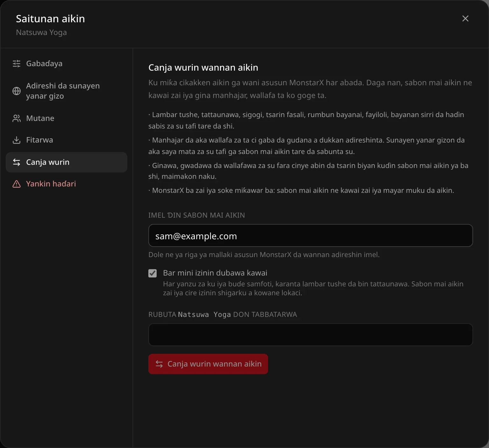
Task: Close the Saitunan aikin dialog
Action: tap(465, 18)
